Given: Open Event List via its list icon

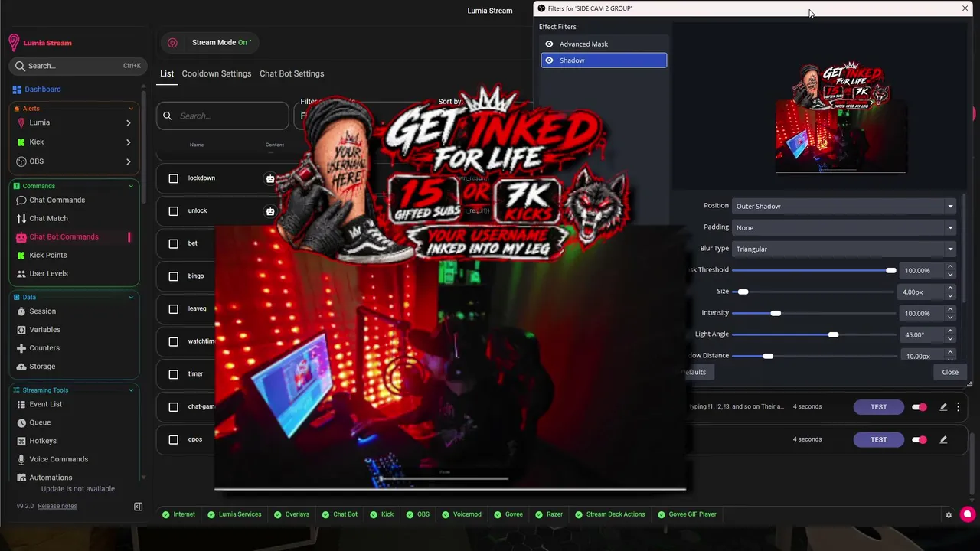Looking at the screenshot, I should pos(21,404).
